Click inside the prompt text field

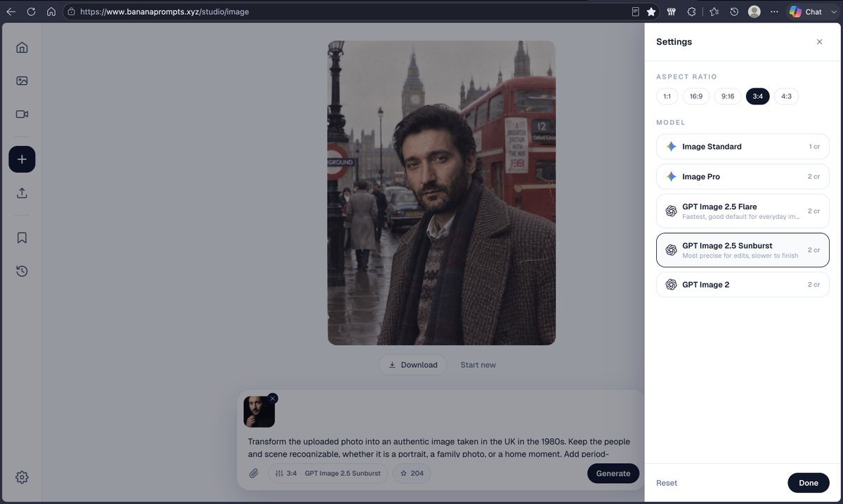[440, 448]
